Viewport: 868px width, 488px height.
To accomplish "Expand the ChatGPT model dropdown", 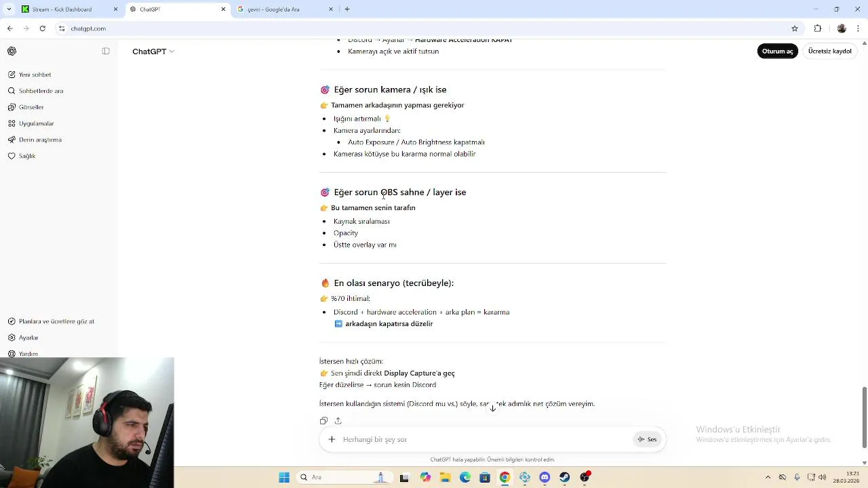I will (x=153, y=52).
